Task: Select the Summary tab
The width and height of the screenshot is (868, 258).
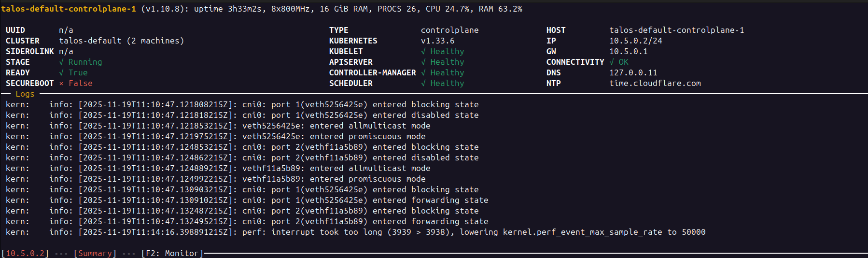Action: (x=95, y=253)
